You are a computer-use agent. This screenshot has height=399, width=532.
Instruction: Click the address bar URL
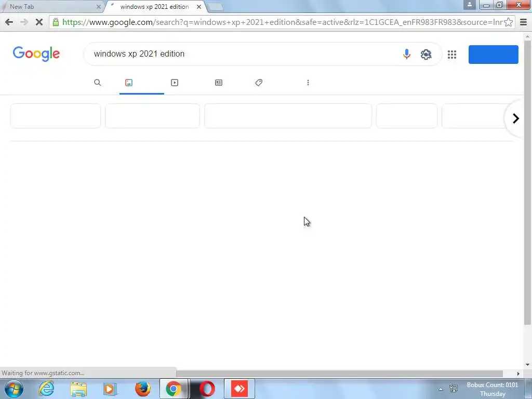pyautogui.click(x=282, y=22)
